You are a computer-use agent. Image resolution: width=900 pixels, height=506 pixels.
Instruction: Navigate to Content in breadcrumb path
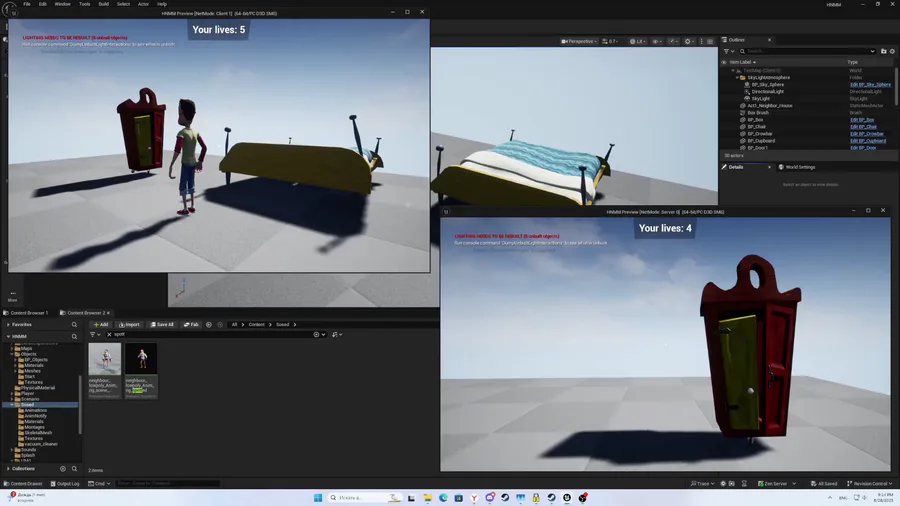tap(257, 325)
